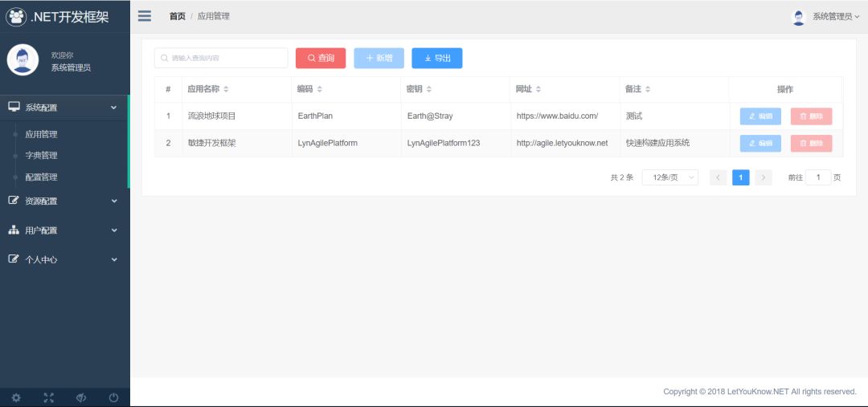
Task: Click the .NET framework logo icon
Action: pos(16,17)
